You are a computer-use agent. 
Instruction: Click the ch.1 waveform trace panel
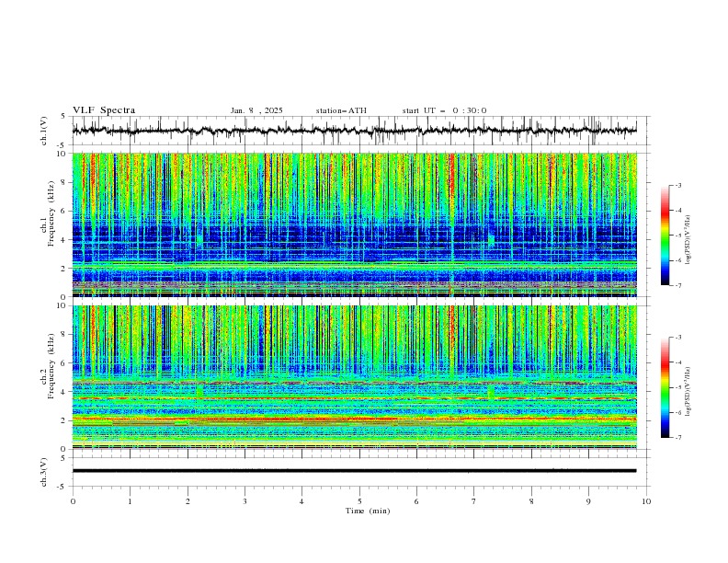click(x=360, y=131)
